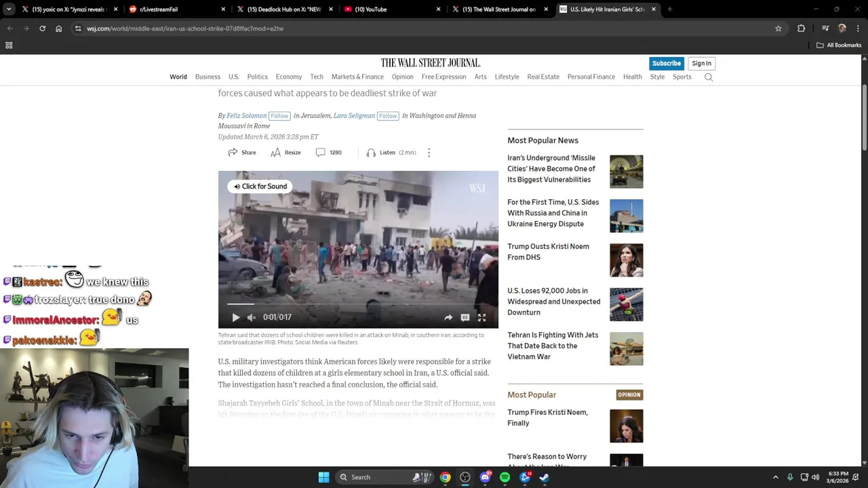This screenshot has width=868, height=488.
Task: Click the Subscribe button
Action: click(x=666, y=63)
